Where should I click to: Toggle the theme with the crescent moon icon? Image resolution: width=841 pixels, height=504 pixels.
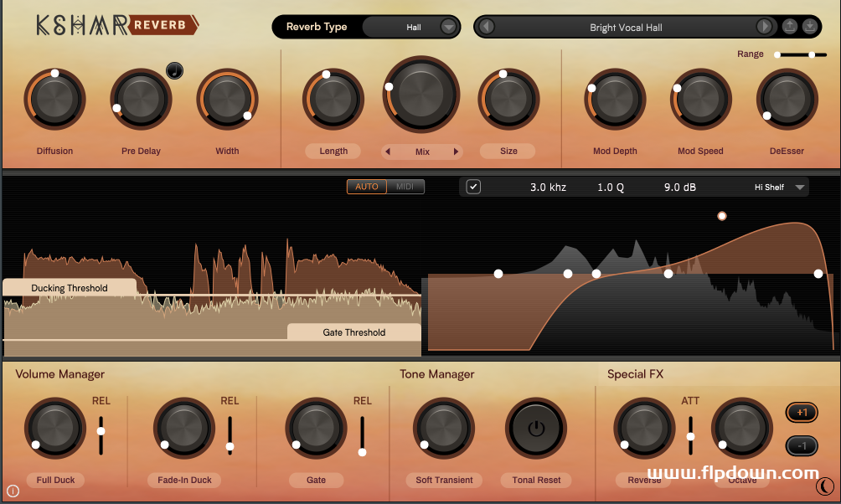point(824,486)
